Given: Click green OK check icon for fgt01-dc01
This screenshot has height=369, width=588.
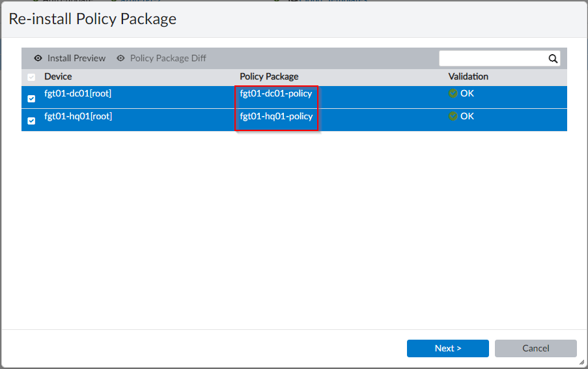Looking at the screenshot, I should [x=453, y=93].
